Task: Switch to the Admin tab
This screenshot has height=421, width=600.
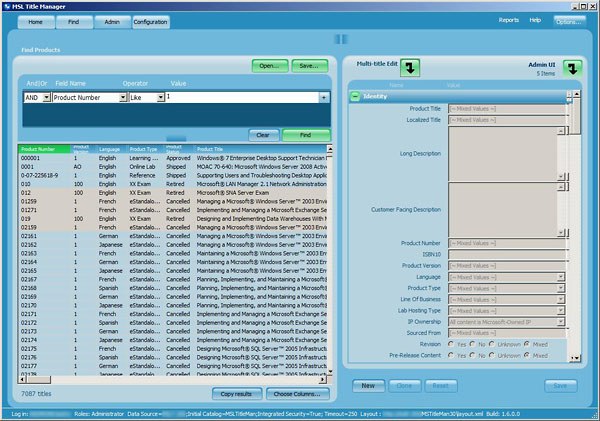Action: coord(112,22)
